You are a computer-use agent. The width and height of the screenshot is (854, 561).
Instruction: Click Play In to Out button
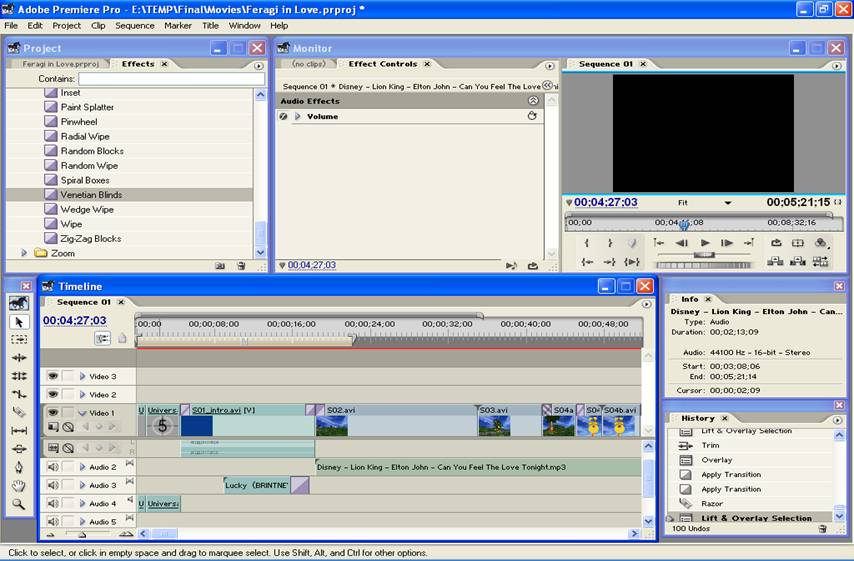[x=632, y=262]
